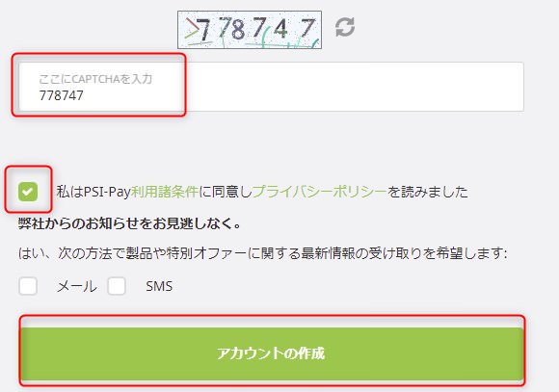Submit with アカウントの作成 button
Image resolution: width=559 pixels, height=392 pixels.
[271, 353]
